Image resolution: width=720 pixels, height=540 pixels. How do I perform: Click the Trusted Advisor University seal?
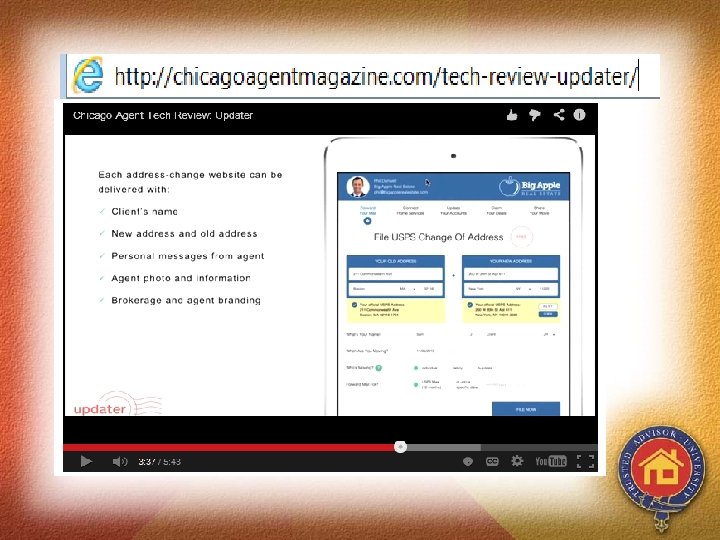661,477
